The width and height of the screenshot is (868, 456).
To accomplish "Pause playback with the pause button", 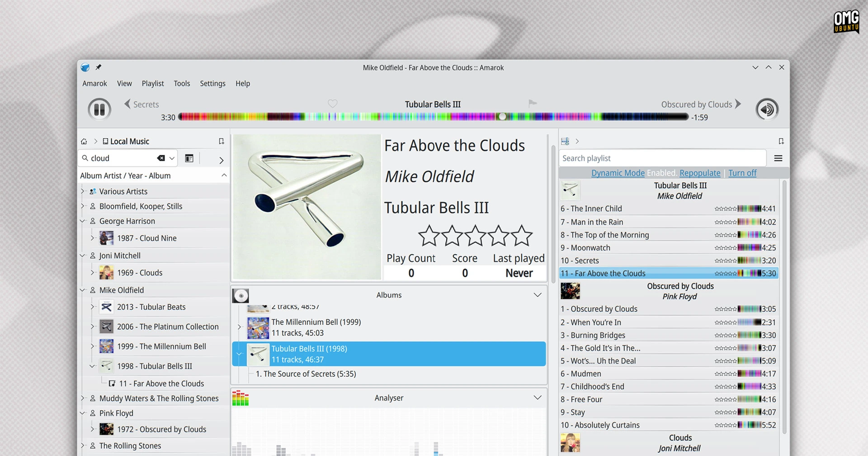I will tap(99, 109).
